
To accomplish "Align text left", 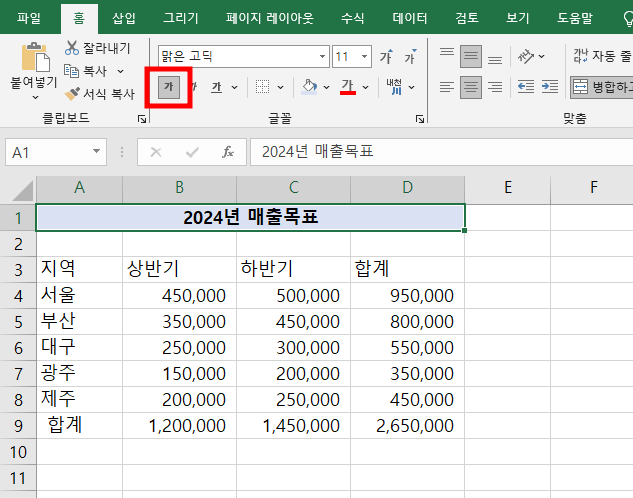I will [447, 87].
